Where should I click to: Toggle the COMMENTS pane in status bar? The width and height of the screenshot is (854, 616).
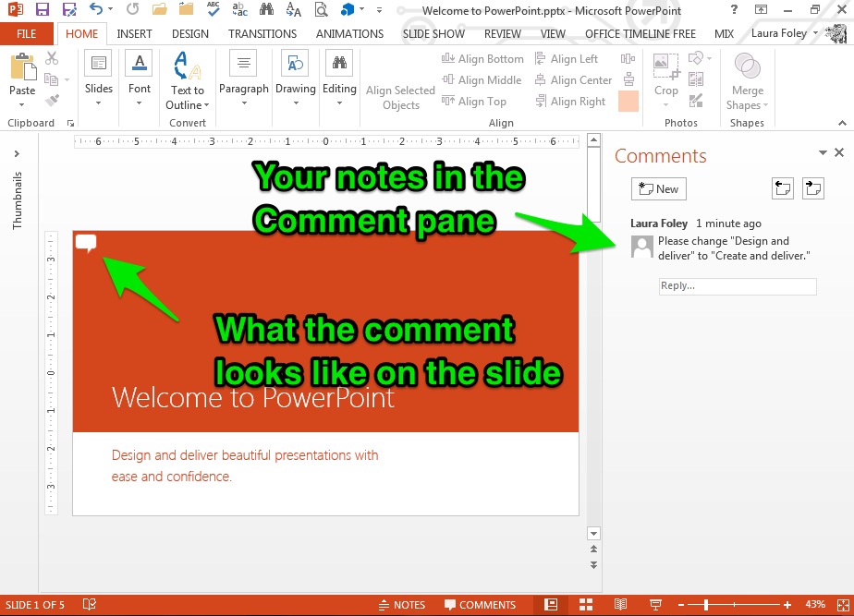click(480, 605)
